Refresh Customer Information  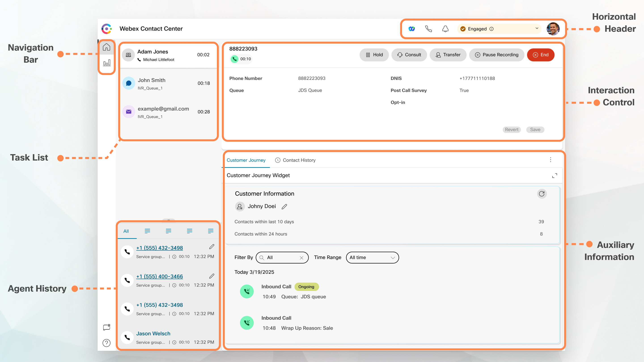(542, 194)
